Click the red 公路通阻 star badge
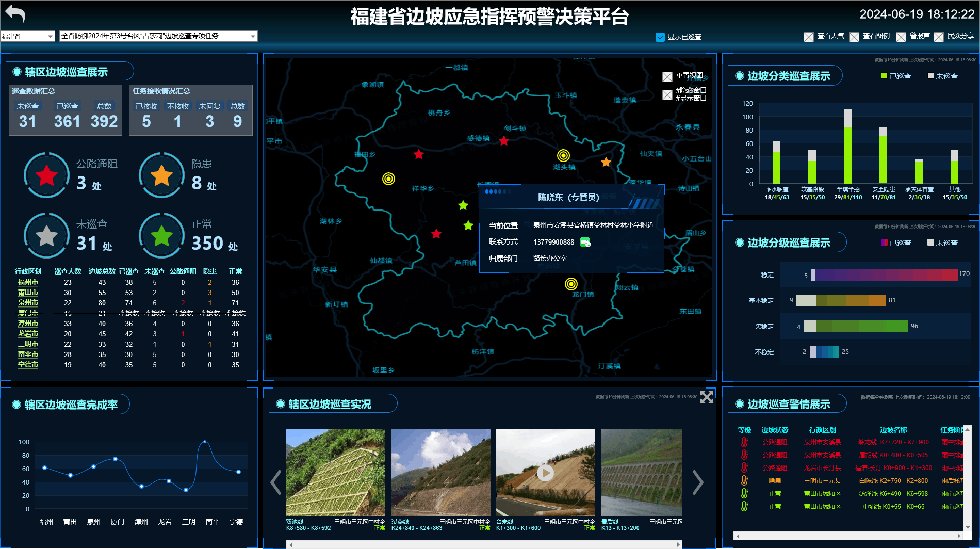This screenshot has width=980, height=549. click(x=47, y=175)
